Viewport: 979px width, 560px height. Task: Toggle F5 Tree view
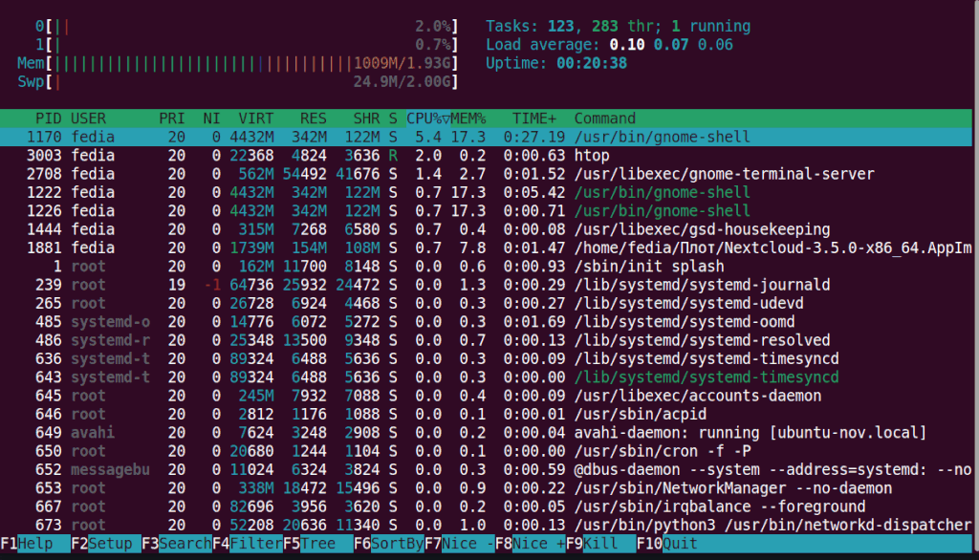coord(317,544)
